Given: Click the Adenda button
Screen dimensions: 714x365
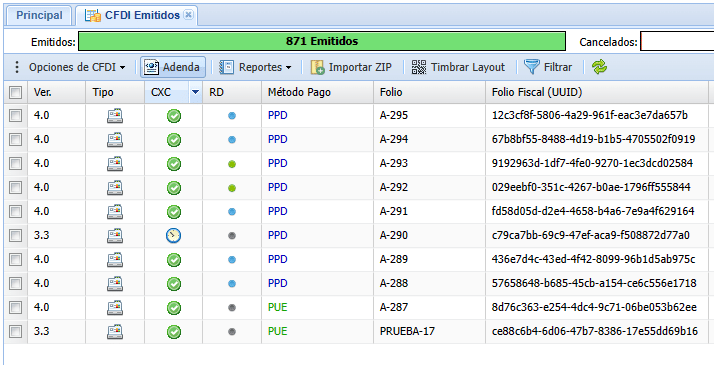Looking at the screenshot, I should point(173,67).
